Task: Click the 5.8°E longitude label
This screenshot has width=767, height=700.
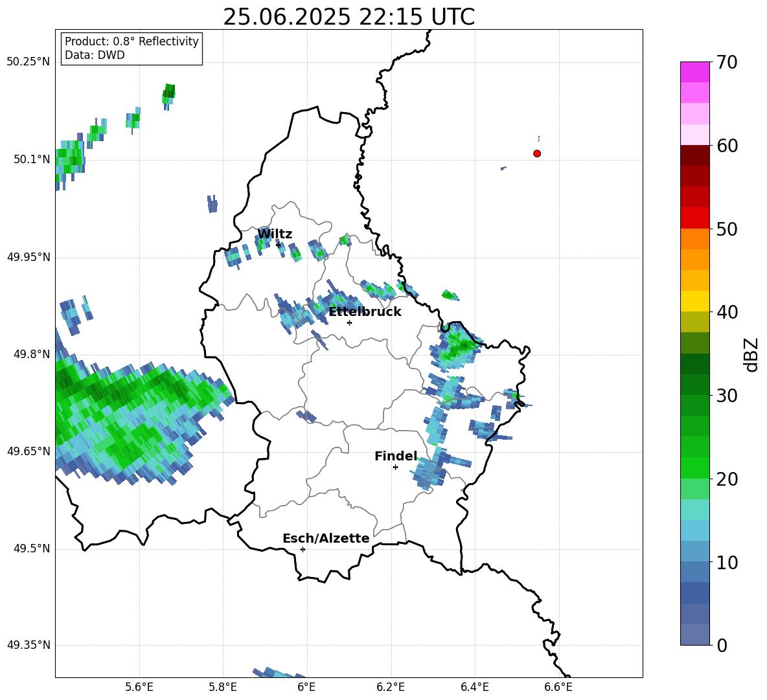Action: point(223,687)
